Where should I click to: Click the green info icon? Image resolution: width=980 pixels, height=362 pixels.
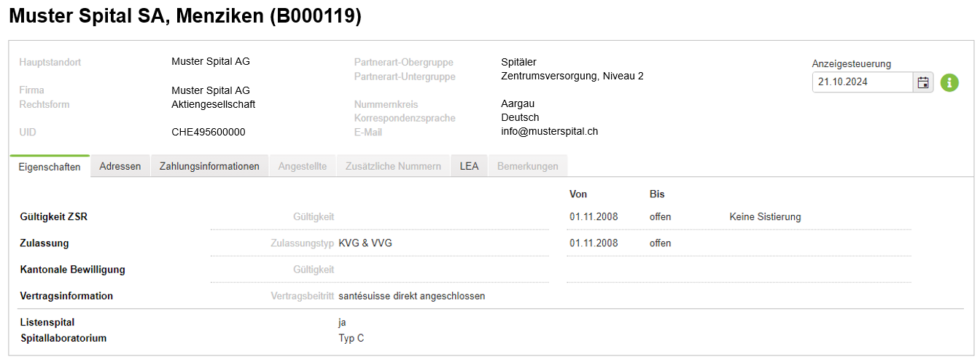[949, 82]
